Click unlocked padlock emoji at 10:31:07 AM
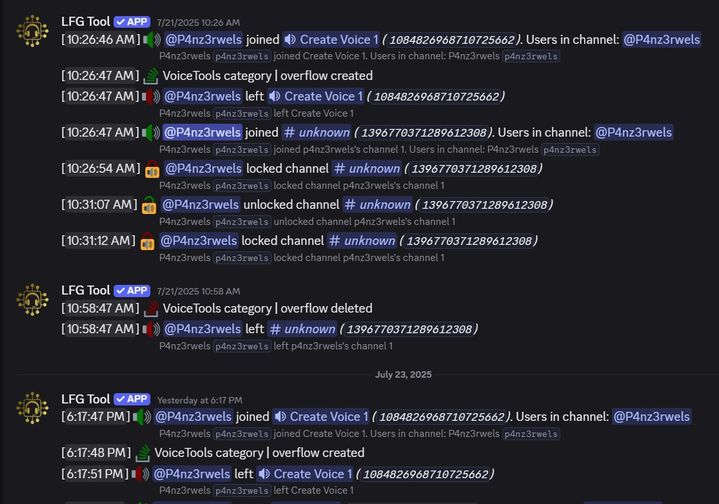The image size is (719, 504). pyautogui.click(x=149, y=205)
